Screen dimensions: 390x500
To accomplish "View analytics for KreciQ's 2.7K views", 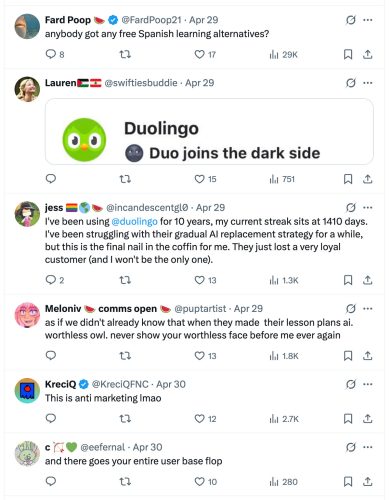I will pyautogui.click(x=284, y=419).
